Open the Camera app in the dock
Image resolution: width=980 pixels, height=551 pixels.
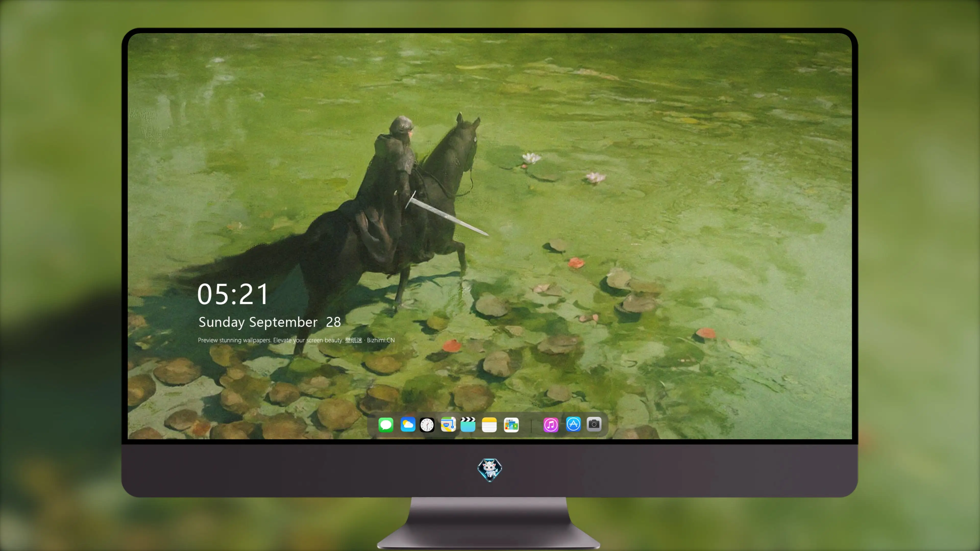(x=594, y=424)
